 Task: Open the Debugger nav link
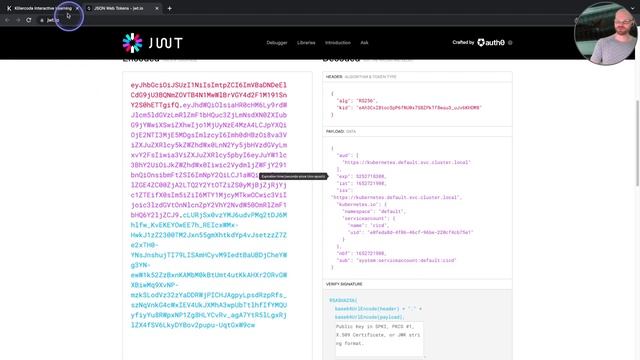[277, 42]
